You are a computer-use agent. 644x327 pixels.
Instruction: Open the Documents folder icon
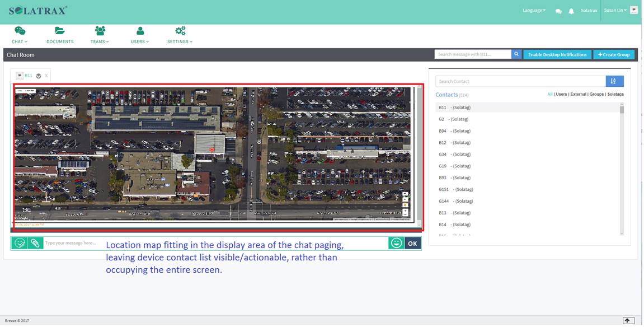pyautogui.click(x=60, y=31)
